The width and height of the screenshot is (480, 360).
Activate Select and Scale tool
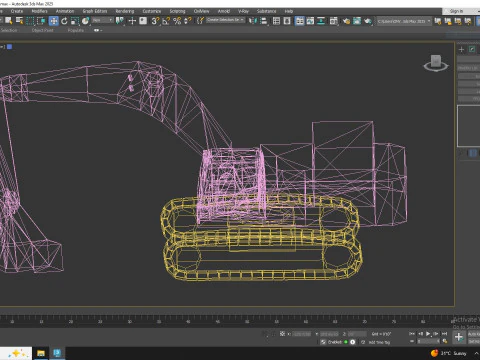[x=75, y=21]
